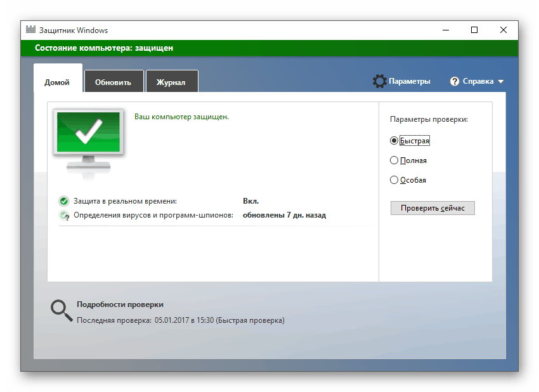Click the Windows Defender castle icon in title bar

30,30
